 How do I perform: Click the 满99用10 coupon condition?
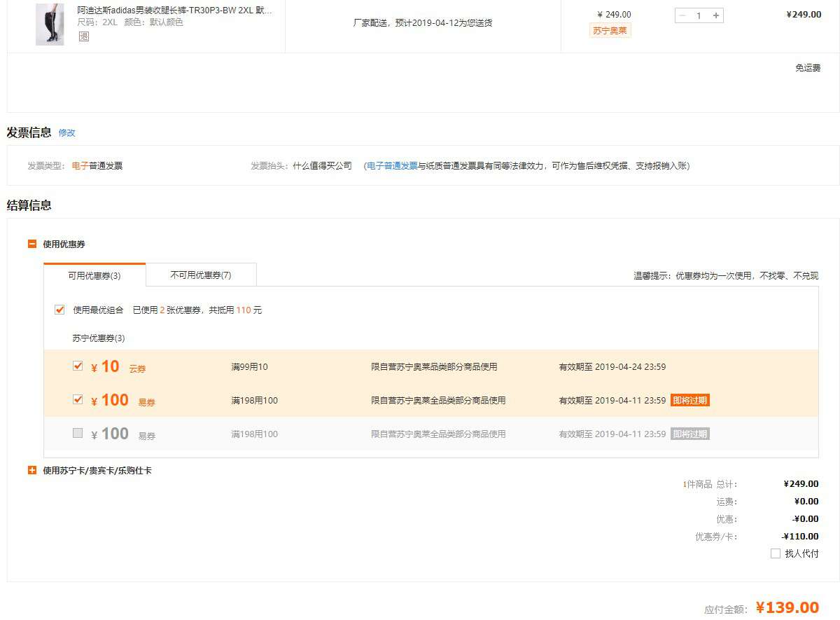point(250,366)
